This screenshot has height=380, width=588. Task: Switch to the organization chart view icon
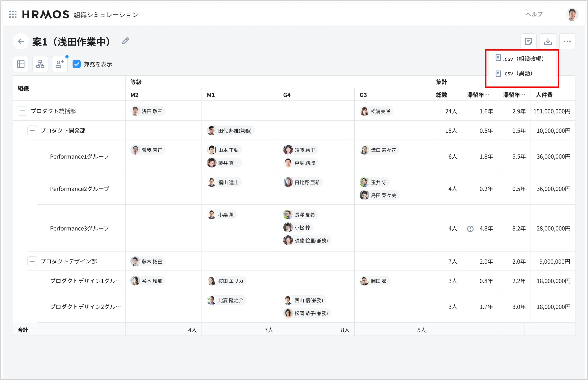point(40,64)
